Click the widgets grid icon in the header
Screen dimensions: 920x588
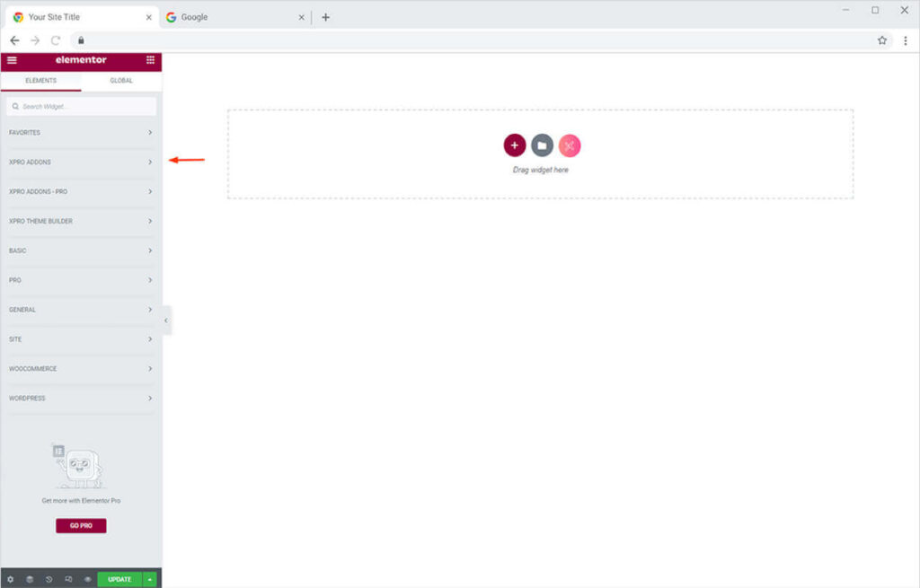[x=150, y=60]
